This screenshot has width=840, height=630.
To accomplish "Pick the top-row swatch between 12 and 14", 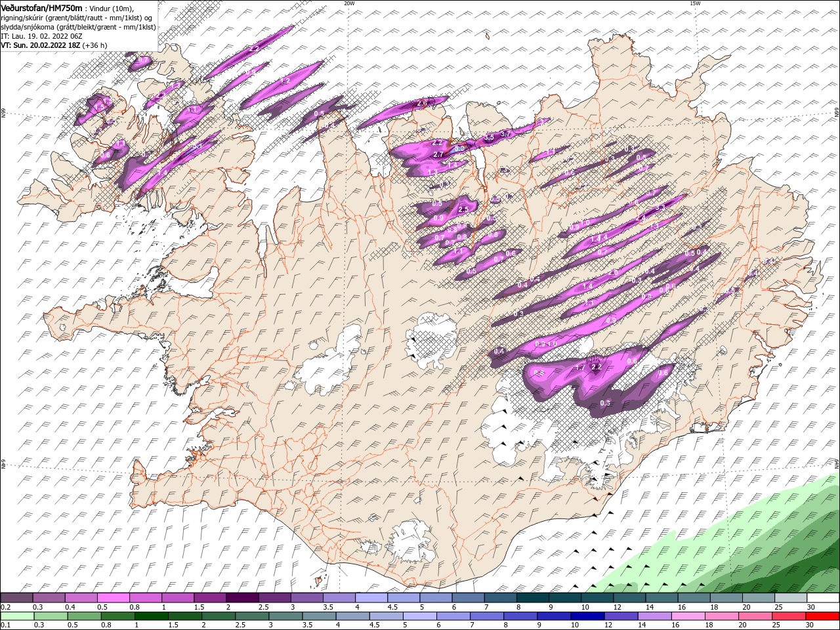I will (x=629, y=598).
